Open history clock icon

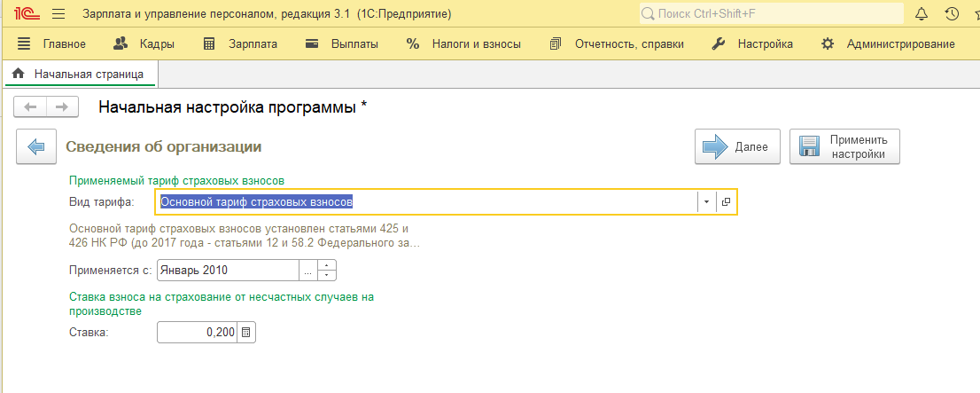[x=952, y=14]
